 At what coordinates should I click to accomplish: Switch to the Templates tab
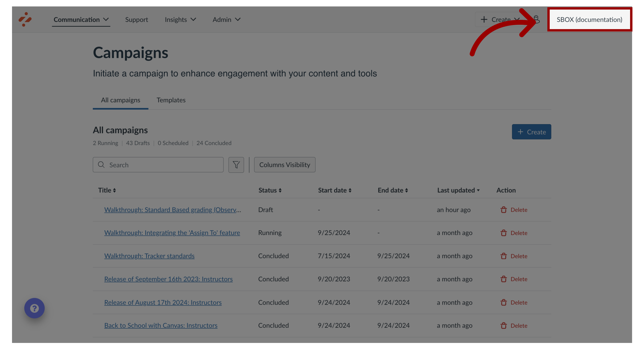171,100
